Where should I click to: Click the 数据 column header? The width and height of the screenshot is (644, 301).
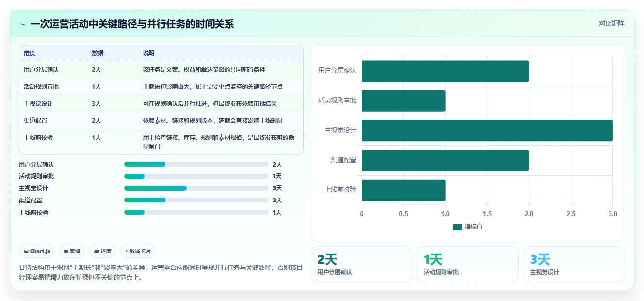point(98,53)
